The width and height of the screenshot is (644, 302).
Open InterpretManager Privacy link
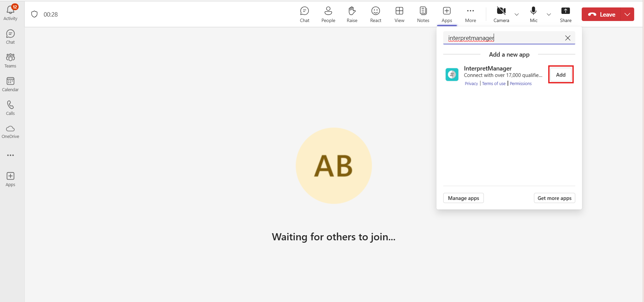(471, 84)
